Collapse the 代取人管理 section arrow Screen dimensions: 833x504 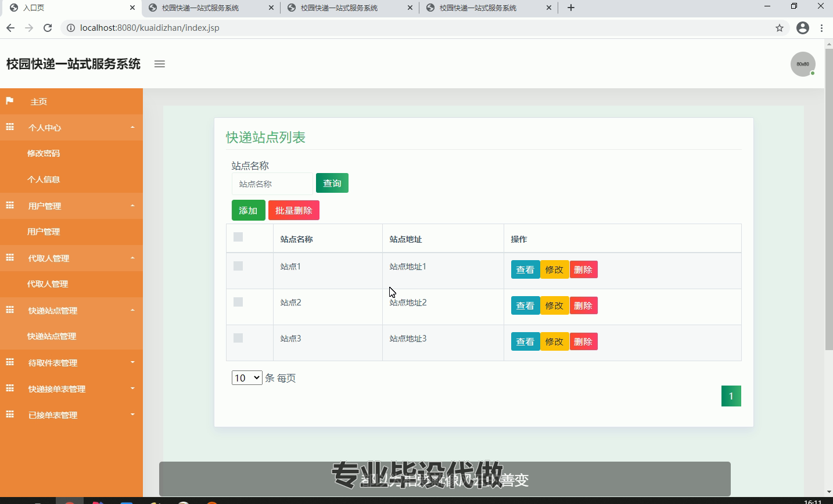pyautogui.click(x=132, y=258)
